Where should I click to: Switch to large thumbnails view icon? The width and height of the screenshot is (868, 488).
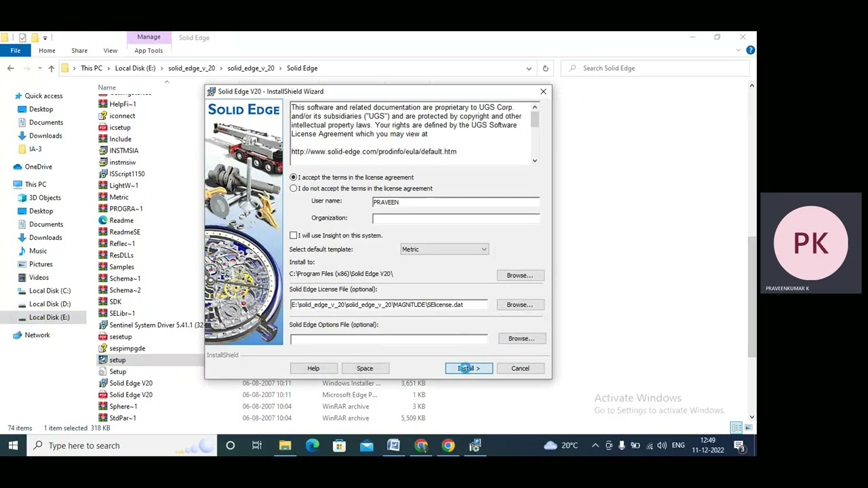click(x=748, y=428)
